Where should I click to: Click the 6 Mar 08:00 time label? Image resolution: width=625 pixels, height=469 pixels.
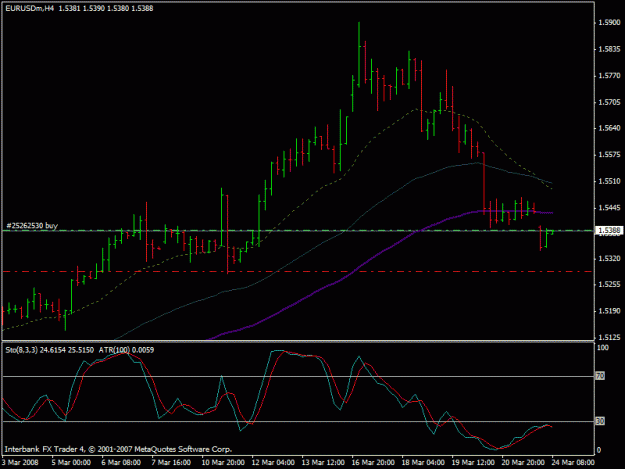[x=121, y=462]
